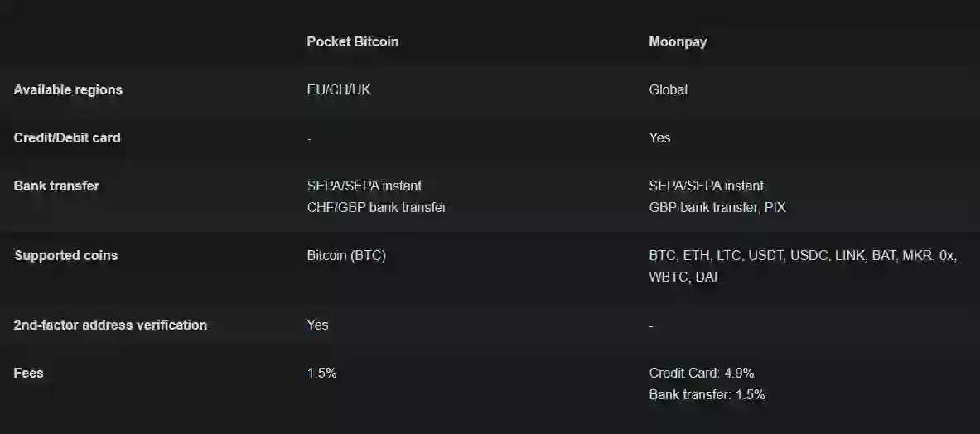This screenshot has width=980, height=434.
Task: Select the 2nd-factor address verification label
Action: (110, 325)
